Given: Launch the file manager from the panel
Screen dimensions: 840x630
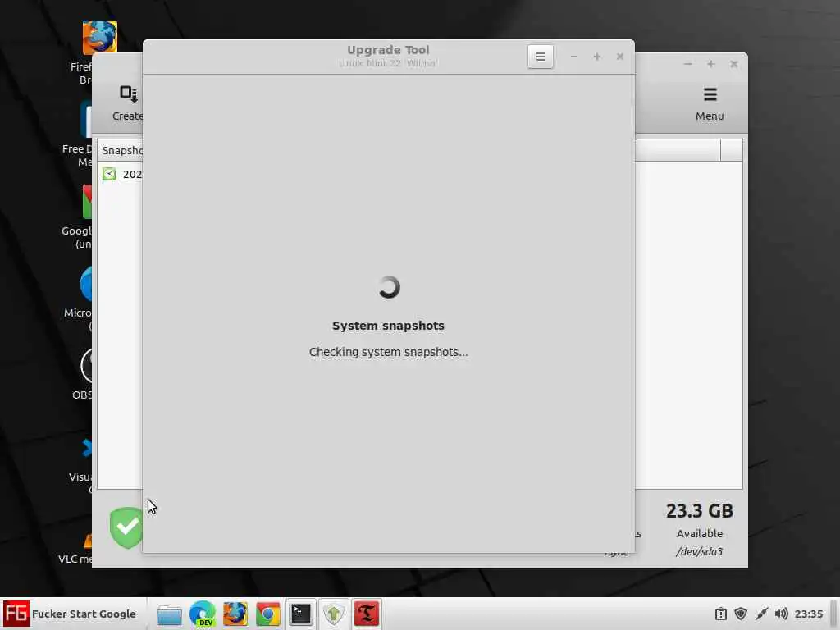Looking at the screenshot, I should pyautogui.click(x=170, y=614).
